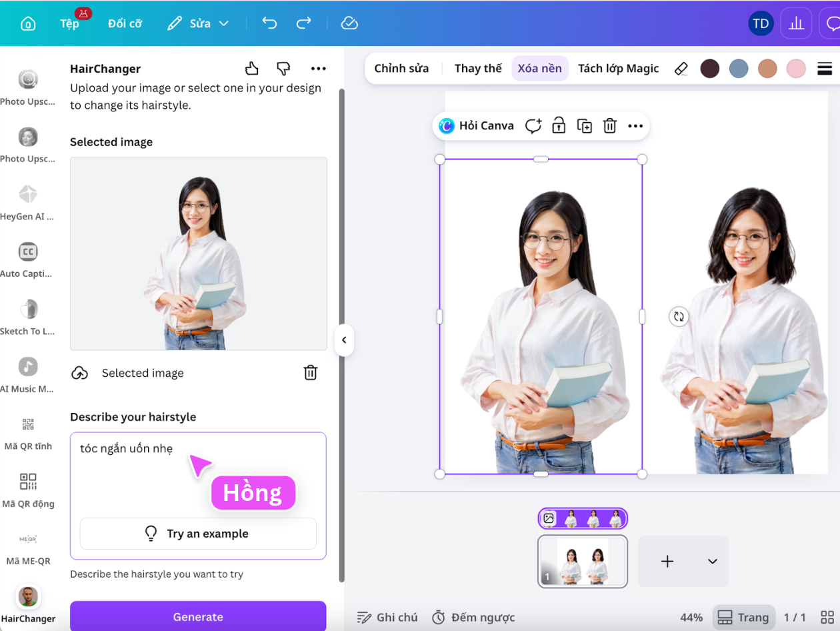Open the Chỉnh sửa image editor
840x631 pixels.
(x=401, y=68)
